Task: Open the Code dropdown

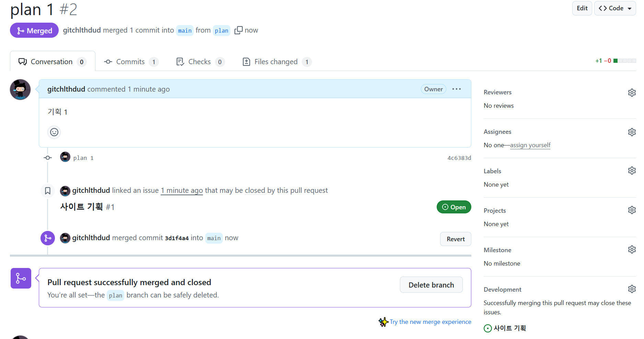Action: click(615, 8)
